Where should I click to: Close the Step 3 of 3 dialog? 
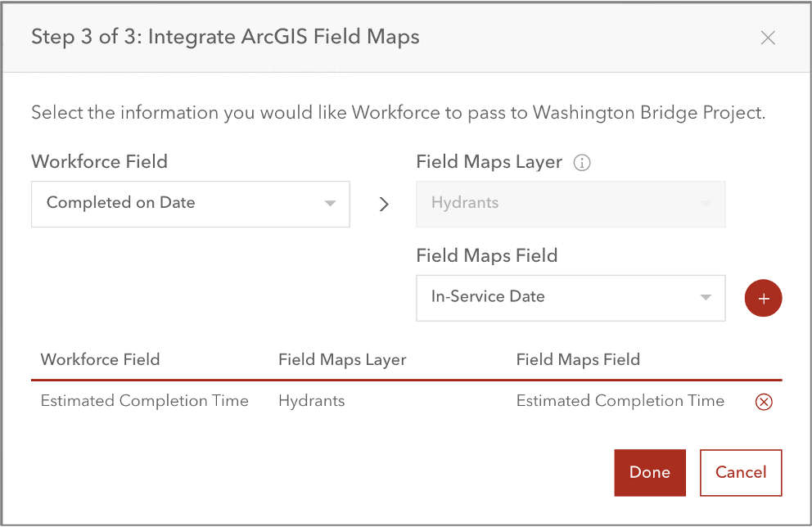(x=768, y=38)
